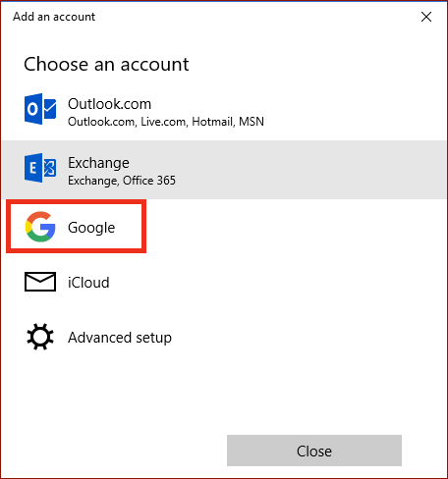448x479 pixels.
Task: Pick the Google logo icon
Action: [40, 227]
